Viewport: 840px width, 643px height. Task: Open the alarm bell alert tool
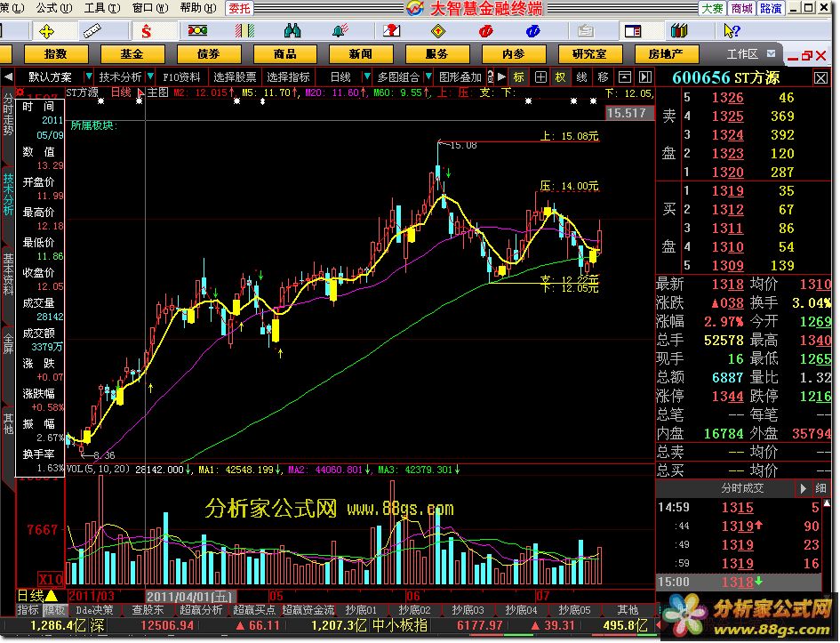click(x=340, y=31)
